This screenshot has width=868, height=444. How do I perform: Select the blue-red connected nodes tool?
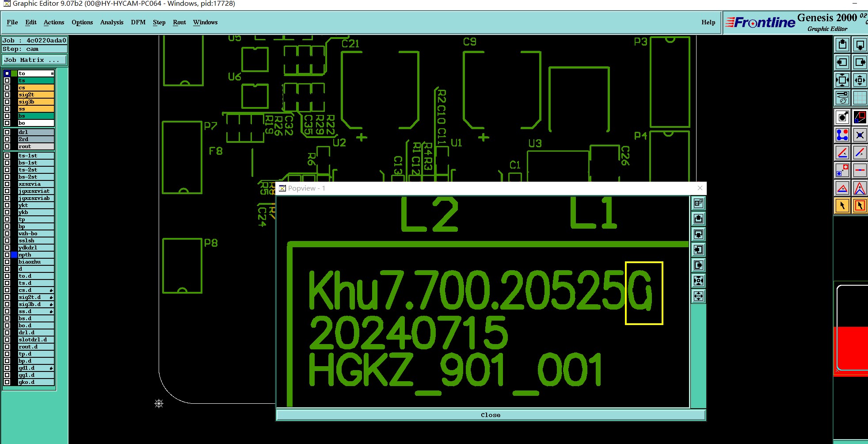pyautogui.click(x=842, y=135)
